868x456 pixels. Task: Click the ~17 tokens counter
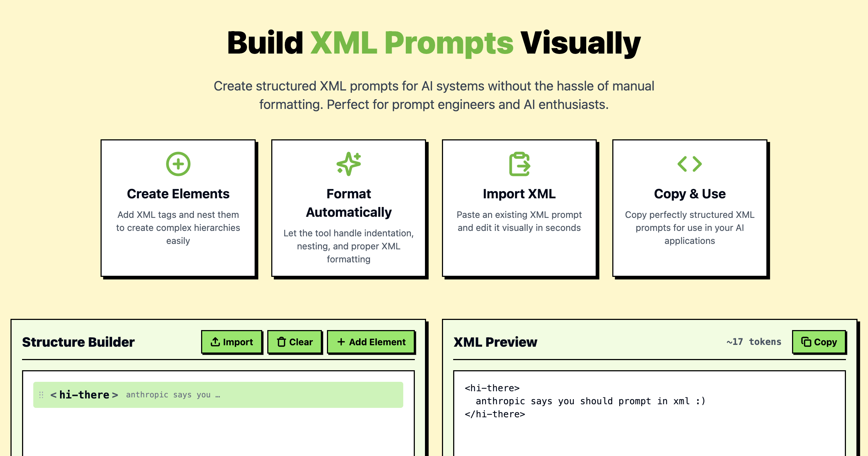click(753, 341)
